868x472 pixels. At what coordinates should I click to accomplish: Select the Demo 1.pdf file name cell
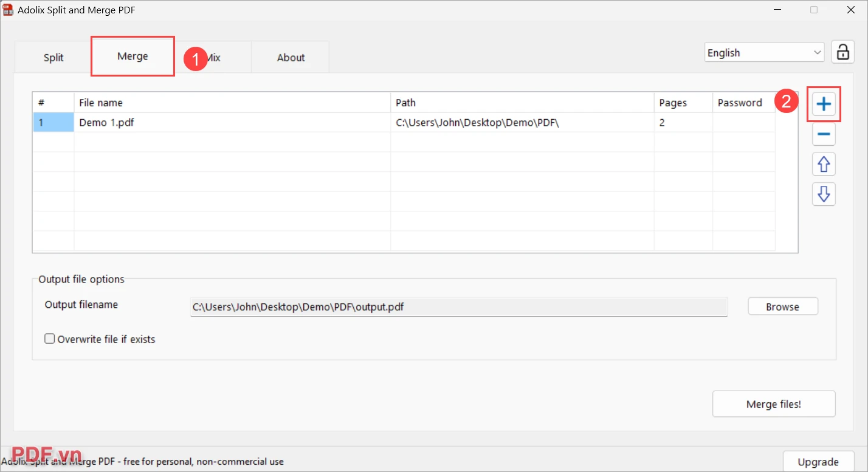coord(232,122)
